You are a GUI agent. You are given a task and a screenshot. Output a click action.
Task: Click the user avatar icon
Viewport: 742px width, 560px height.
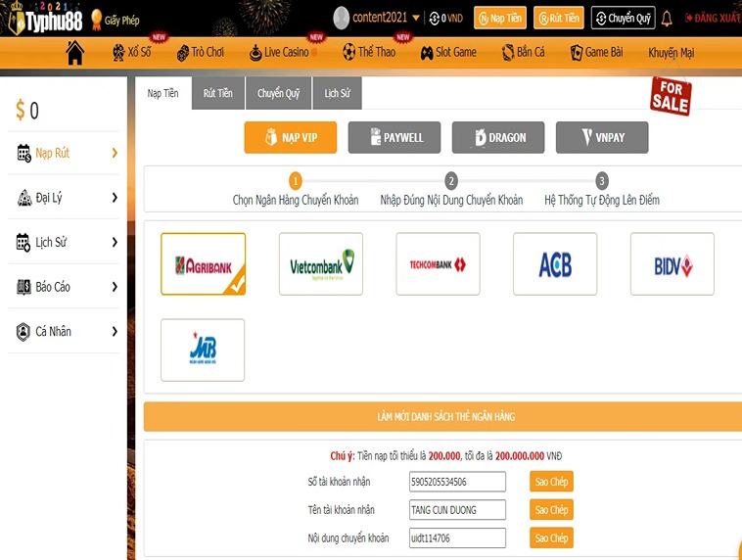click(342, 18)
